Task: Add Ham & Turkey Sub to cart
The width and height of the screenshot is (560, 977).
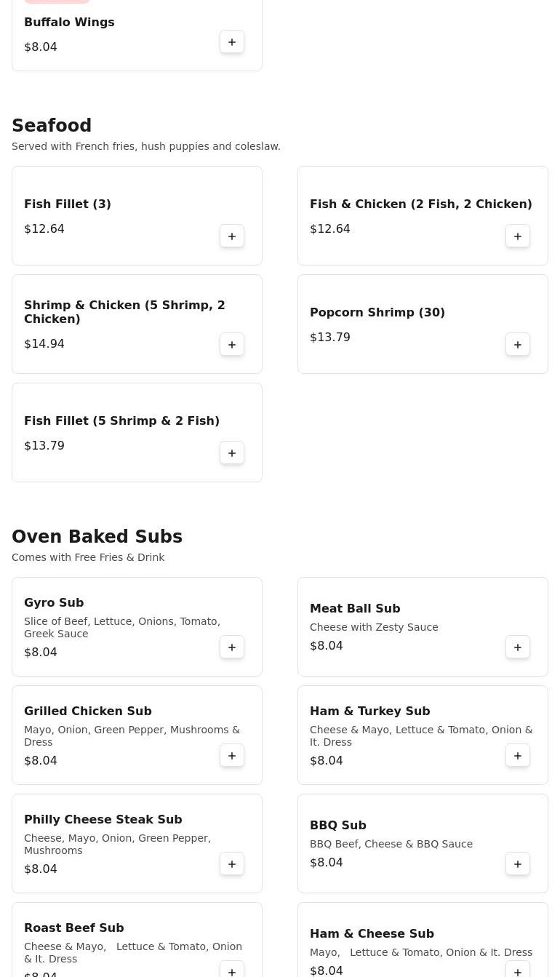Action: (x=518, y=756)
